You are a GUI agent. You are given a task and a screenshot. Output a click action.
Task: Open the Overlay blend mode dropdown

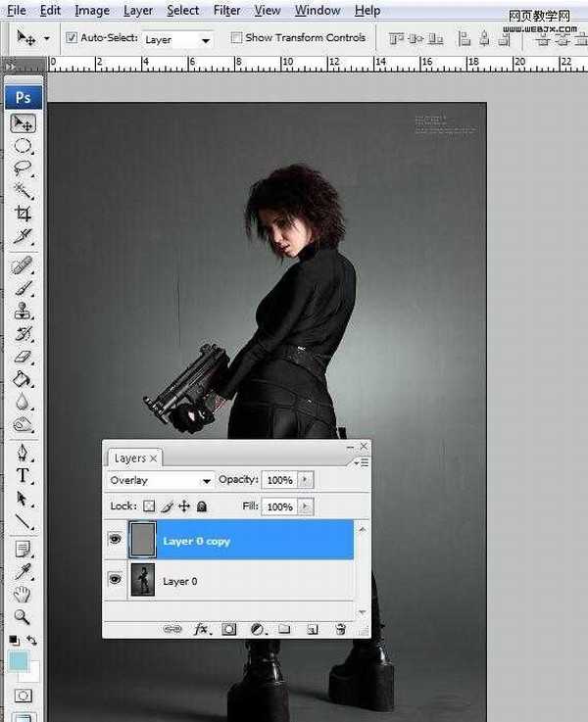(x=161, y=481)
